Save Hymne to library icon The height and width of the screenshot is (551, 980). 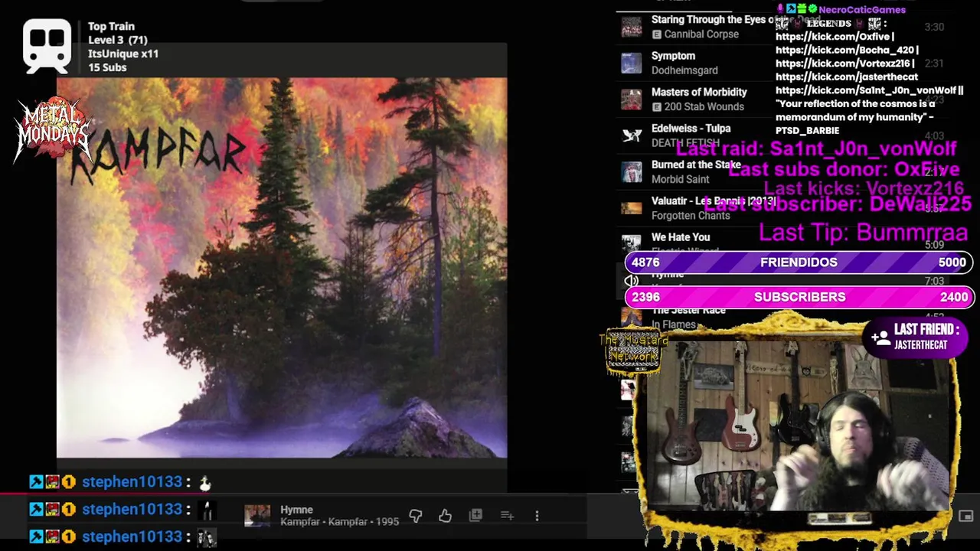[x=475, y=516]
